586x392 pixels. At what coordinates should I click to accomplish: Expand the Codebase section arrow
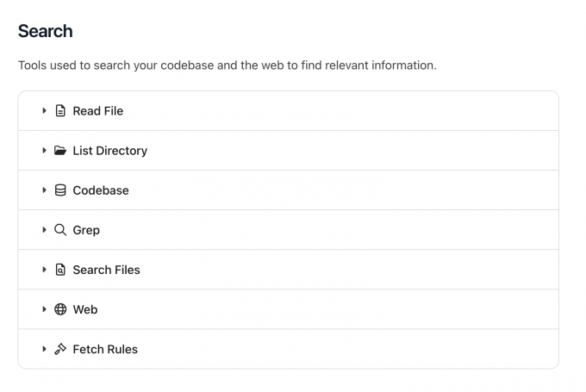pyautogui.click(x=44, y=190)
